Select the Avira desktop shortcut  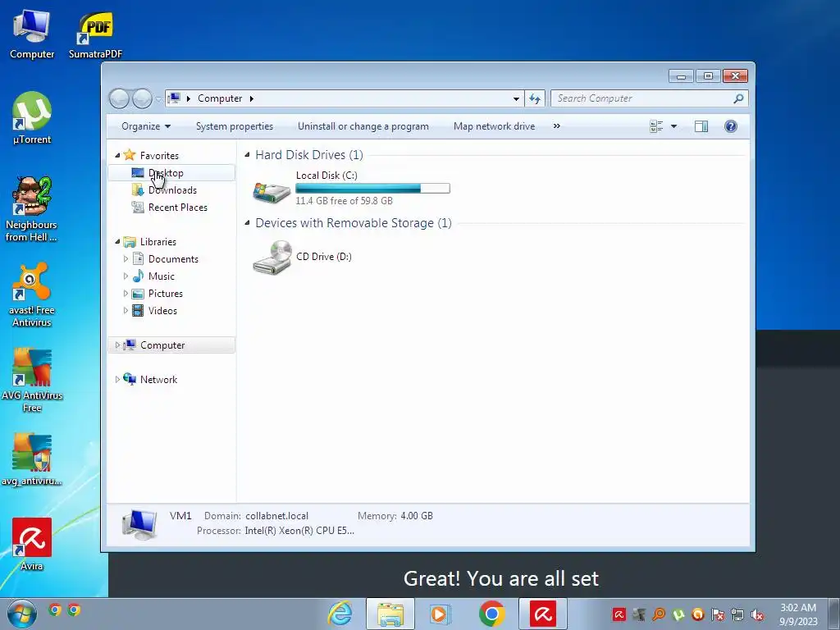pos(32,545)
